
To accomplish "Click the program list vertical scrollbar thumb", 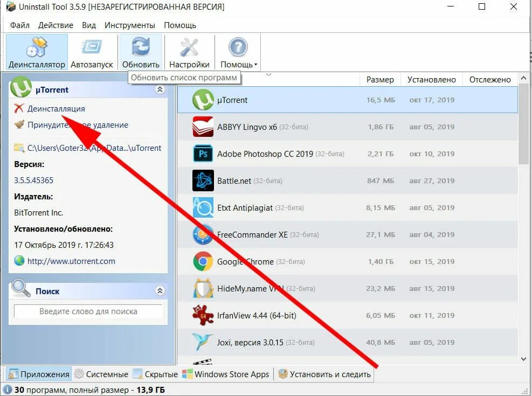I will pos(523,125).
